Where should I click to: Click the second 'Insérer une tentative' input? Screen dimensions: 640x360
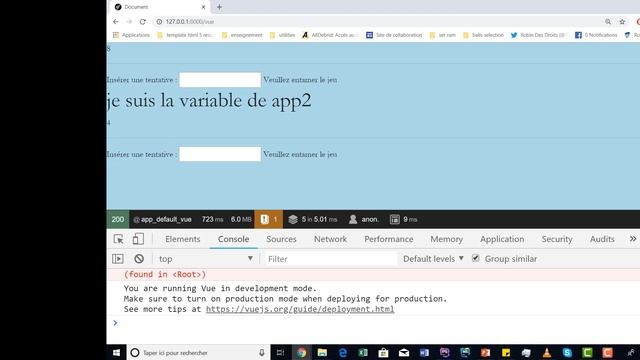[220, 154]
